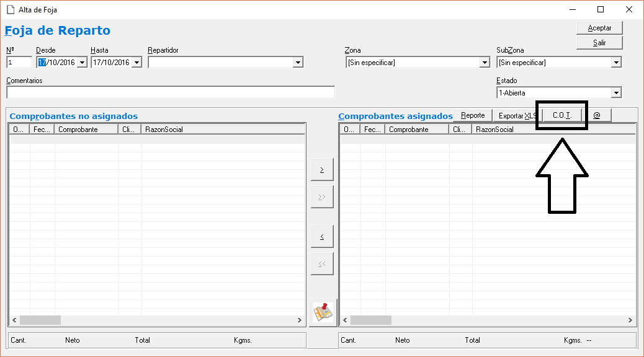644x357 pixels.
Task: Open the Estado dropdown
Action: pyautogui.click(x=616, y=93)
